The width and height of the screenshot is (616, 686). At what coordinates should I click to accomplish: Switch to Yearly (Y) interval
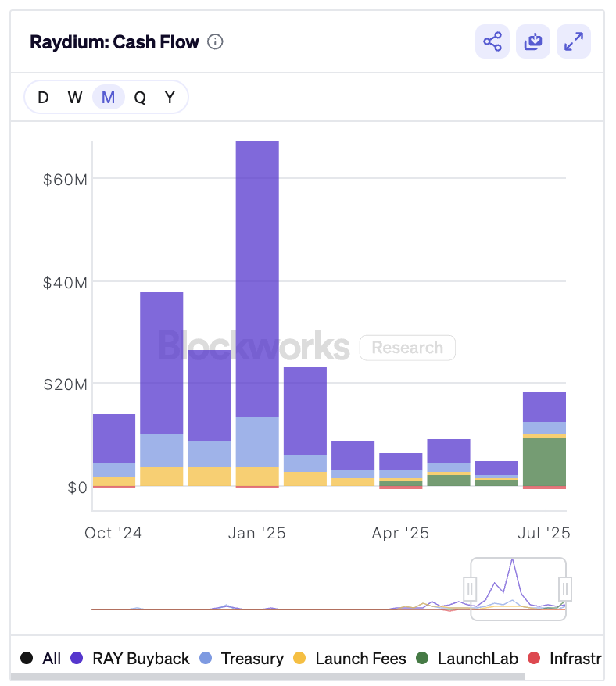170,97
